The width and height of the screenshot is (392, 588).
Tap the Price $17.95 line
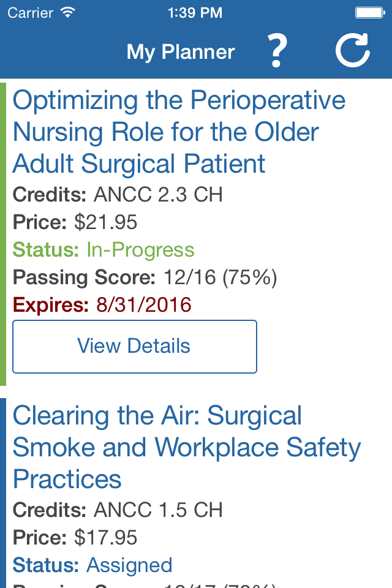(75, 537)
